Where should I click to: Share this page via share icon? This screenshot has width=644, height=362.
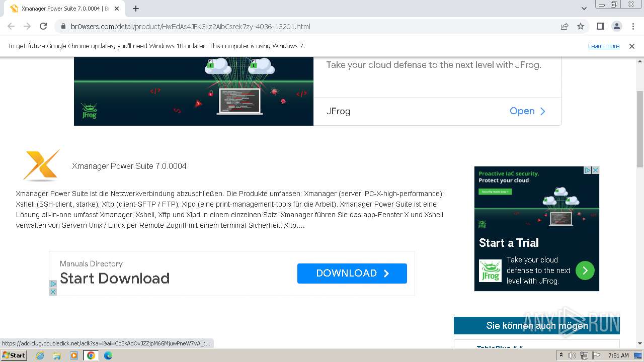click(x=565, y=27)
